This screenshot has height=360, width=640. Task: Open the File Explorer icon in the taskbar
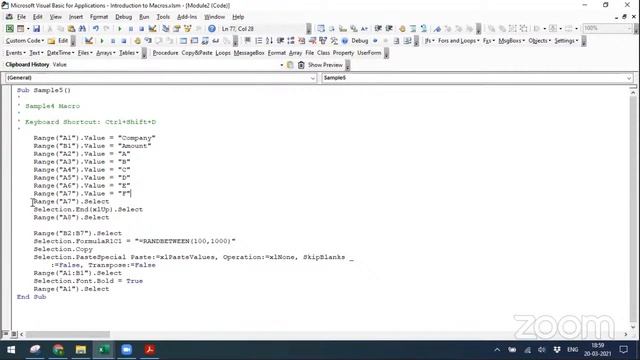81,350
